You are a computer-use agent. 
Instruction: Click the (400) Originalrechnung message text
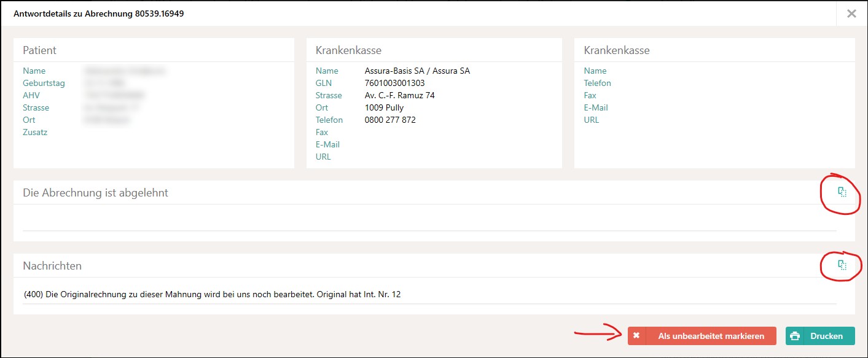pyautogui.click(x=212, y=294)
